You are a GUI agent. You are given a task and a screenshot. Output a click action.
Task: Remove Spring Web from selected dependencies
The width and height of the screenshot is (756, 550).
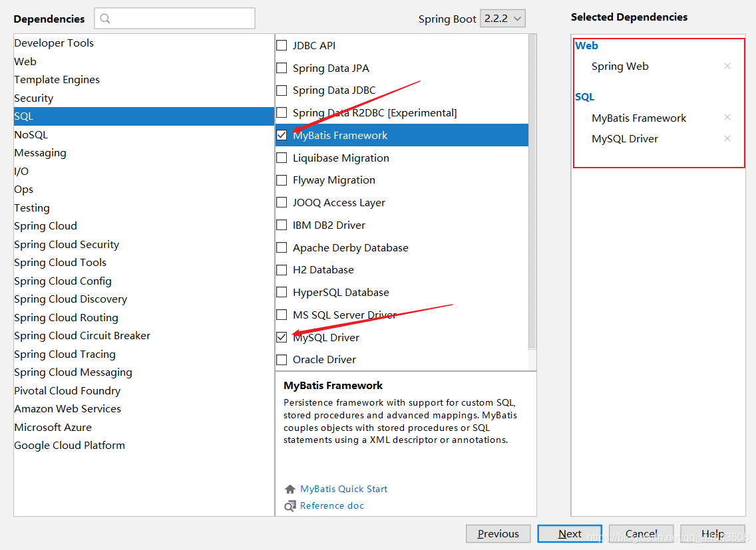click(x=727, y=66)
